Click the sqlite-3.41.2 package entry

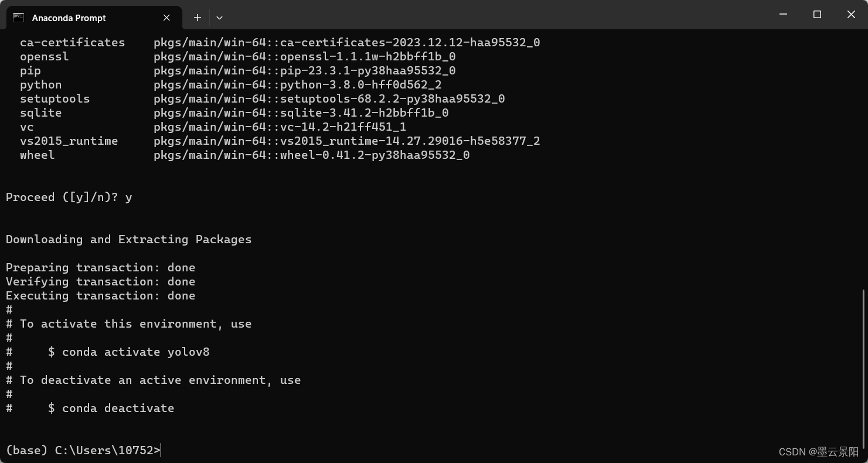click(301, 113)
